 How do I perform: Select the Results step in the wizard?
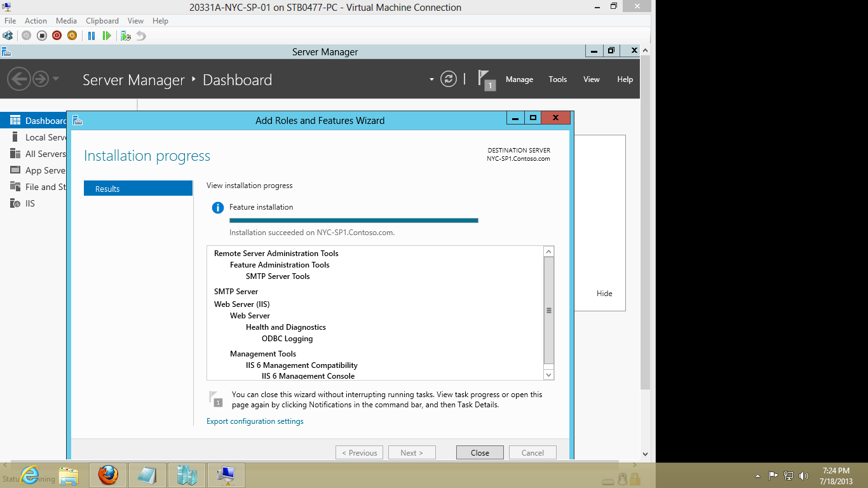[138, 188]
